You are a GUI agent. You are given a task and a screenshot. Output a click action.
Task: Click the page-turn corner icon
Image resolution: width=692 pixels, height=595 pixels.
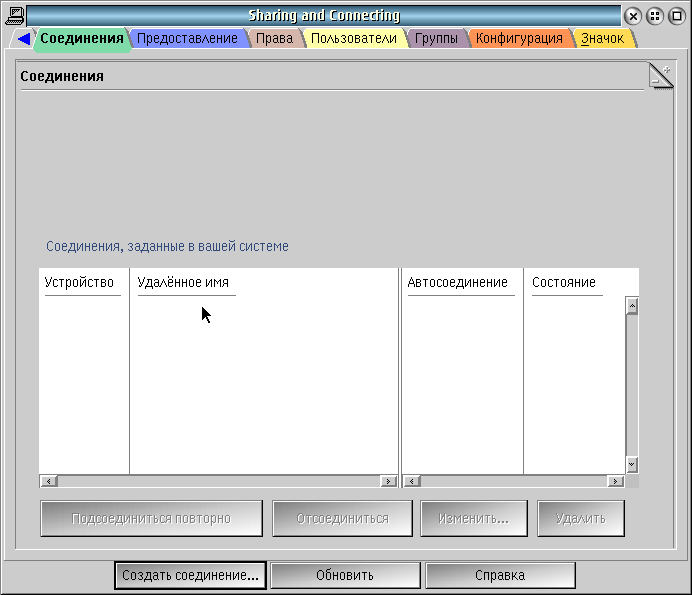click(x=661, y=76)
